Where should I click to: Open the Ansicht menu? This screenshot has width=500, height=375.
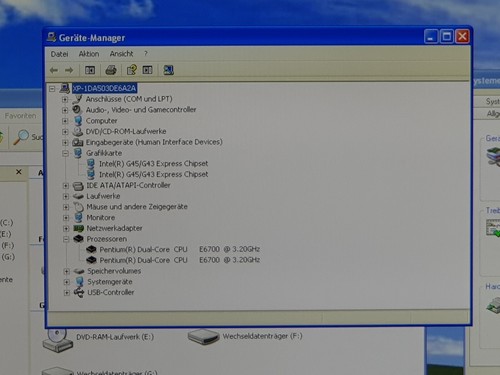[x=121, y=54]
